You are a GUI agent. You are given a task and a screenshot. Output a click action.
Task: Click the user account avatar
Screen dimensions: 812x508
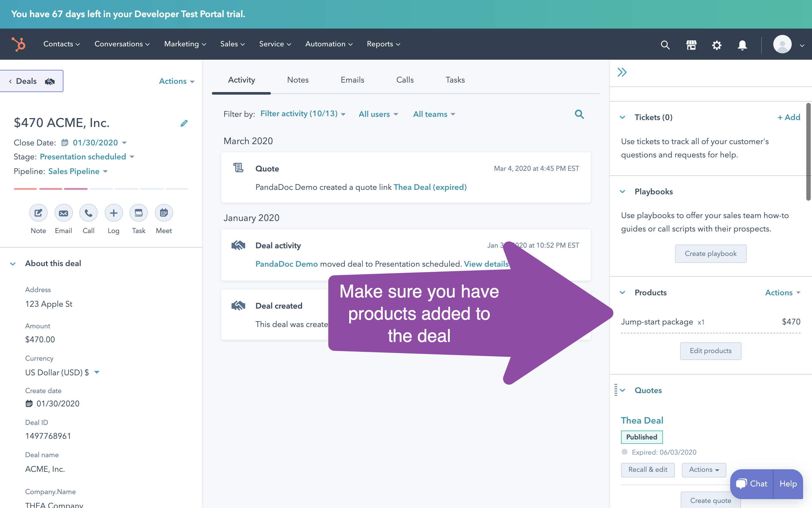point(783,44)
